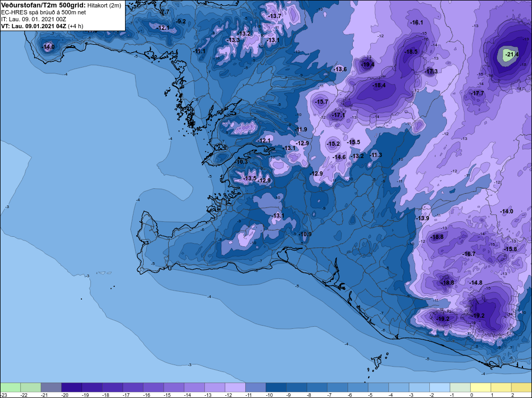Select the -18.4 temperature label
Viewport: 532px width, 398px height.
379,86
